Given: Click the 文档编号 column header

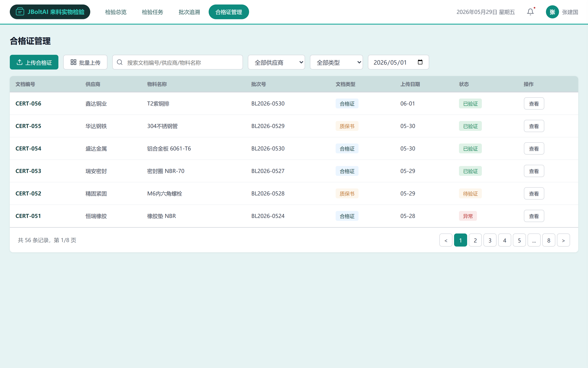Looking at the screenshot, I should (x=25, y=84).
